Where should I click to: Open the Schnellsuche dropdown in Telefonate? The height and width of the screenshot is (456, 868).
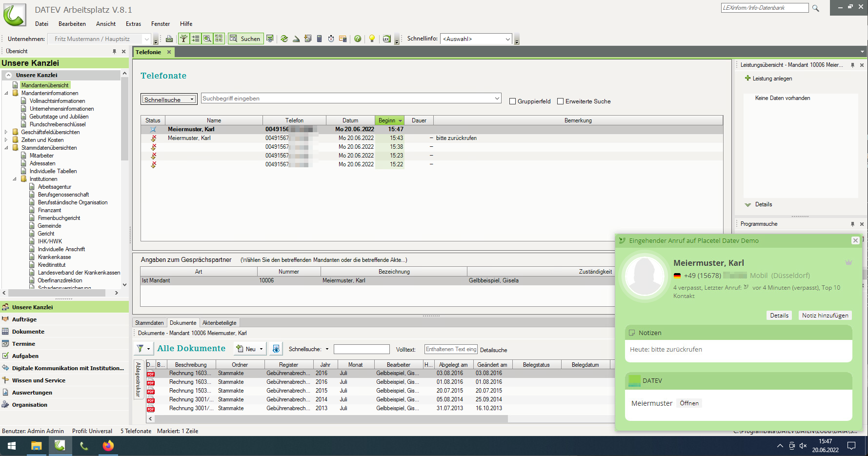(192, 99)
